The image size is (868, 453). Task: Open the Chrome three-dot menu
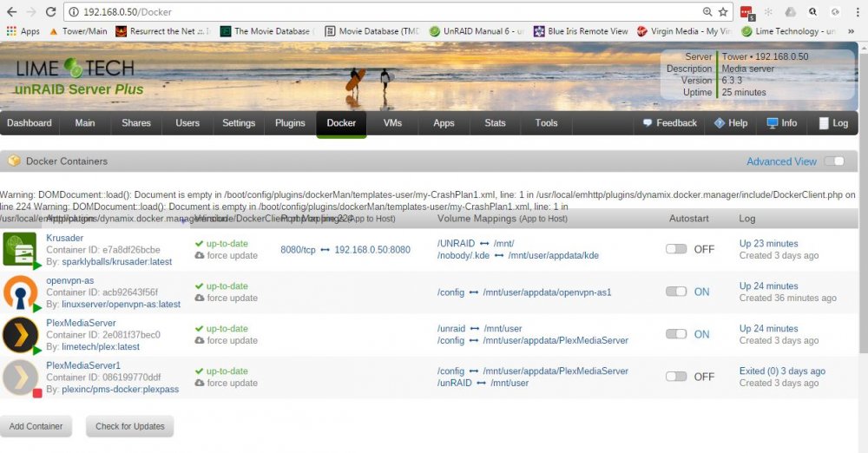pos(858,11)
